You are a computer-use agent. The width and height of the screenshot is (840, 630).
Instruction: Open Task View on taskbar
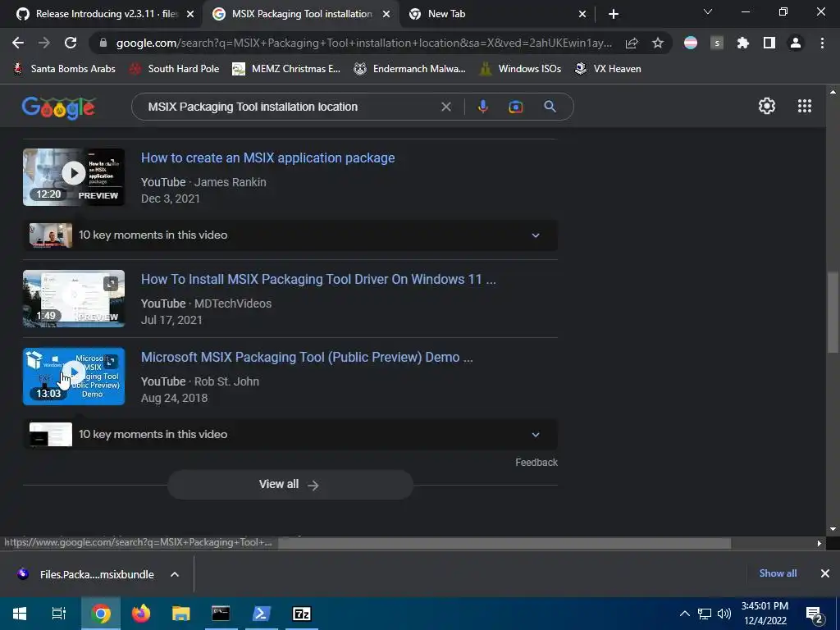coord(59,614)
